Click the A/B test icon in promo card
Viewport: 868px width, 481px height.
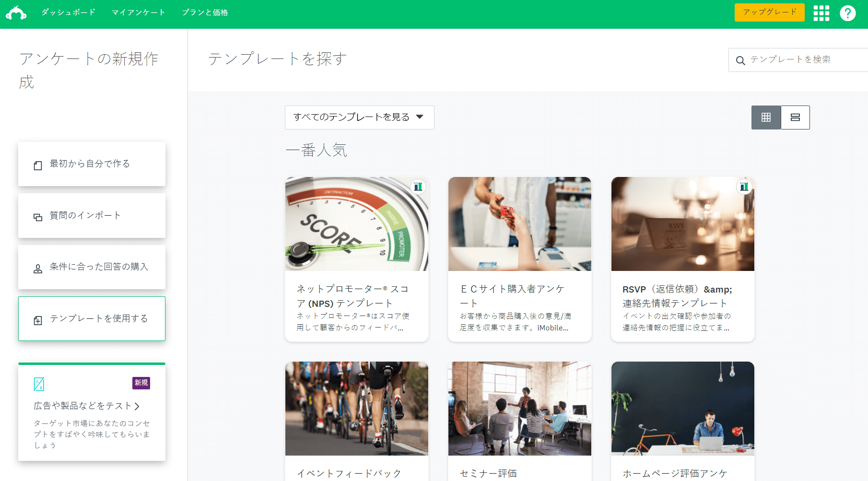pyautogui.click(x=39, y=384)
